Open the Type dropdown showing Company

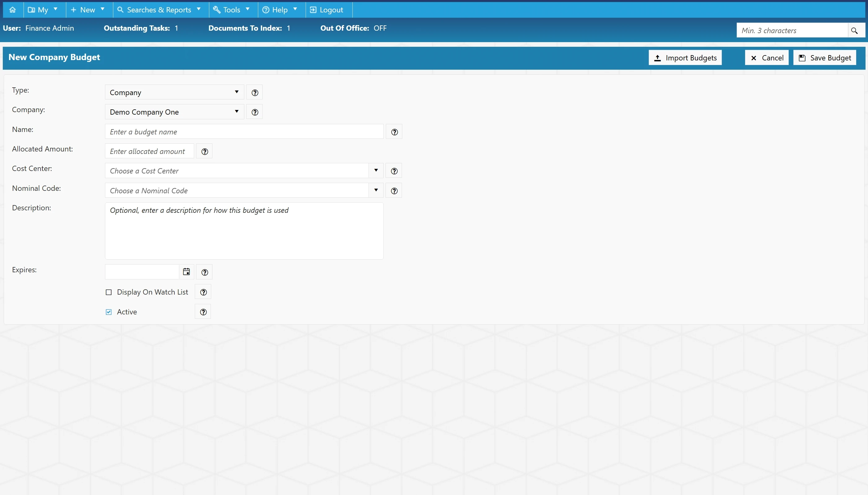click(174, 92)
